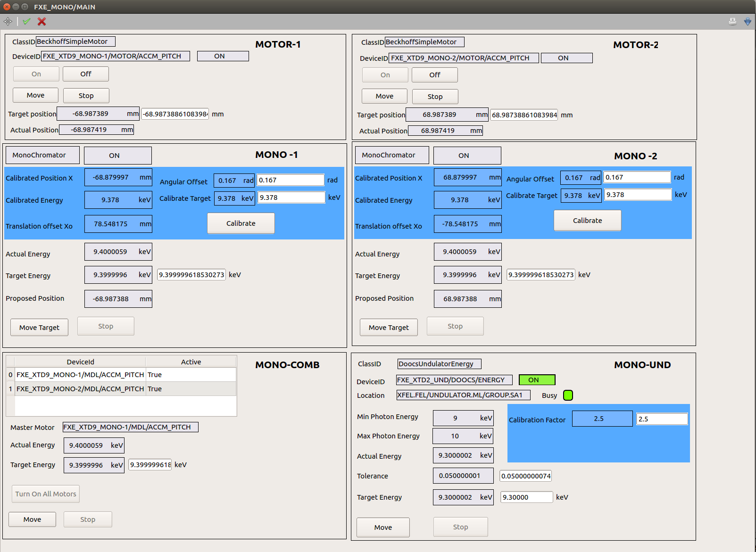Click Stop in MONO-UND panel
Viewport: 756px width, 552px height.
pyautogui.click(x=461, y=527)
